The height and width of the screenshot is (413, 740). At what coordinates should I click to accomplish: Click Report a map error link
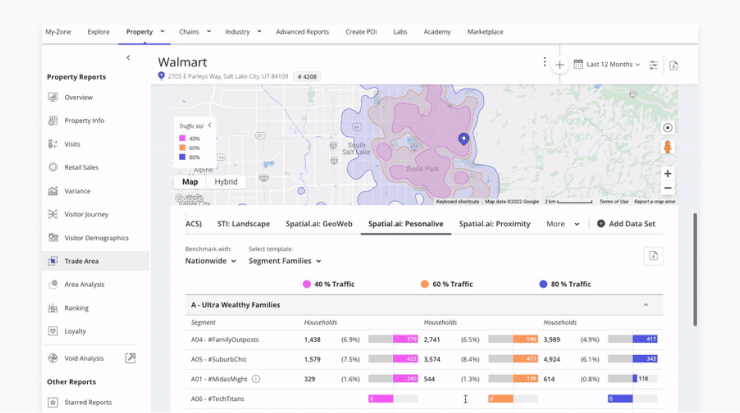click(x=655, y=202)
